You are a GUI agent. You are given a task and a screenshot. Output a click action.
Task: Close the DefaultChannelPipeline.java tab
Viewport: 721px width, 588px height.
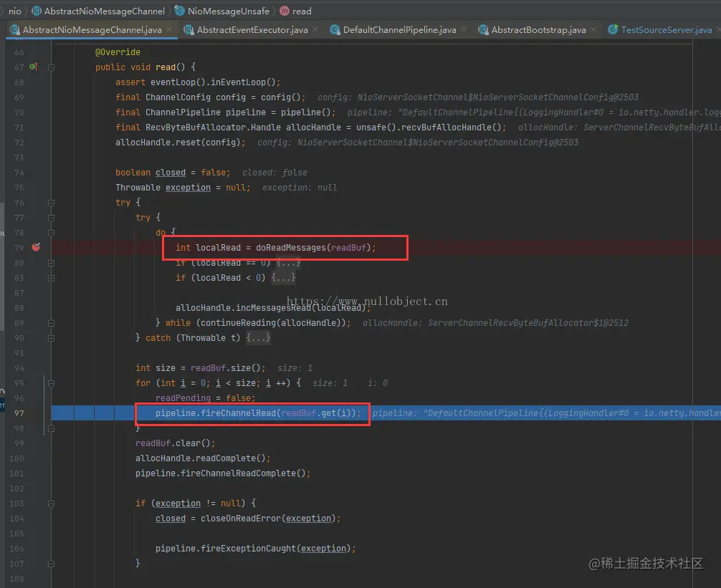pyautogui.click(x=464, y=29)
